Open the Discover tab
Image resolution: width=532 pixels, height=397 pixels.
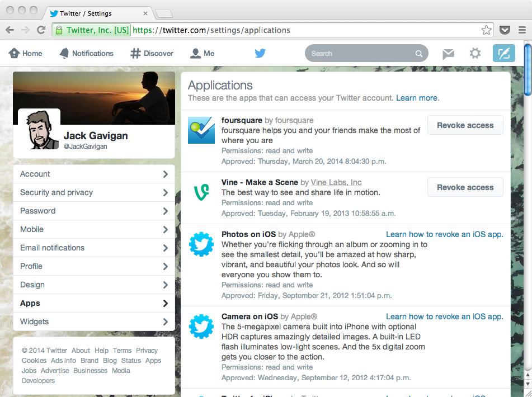click(x=152, y=54)
